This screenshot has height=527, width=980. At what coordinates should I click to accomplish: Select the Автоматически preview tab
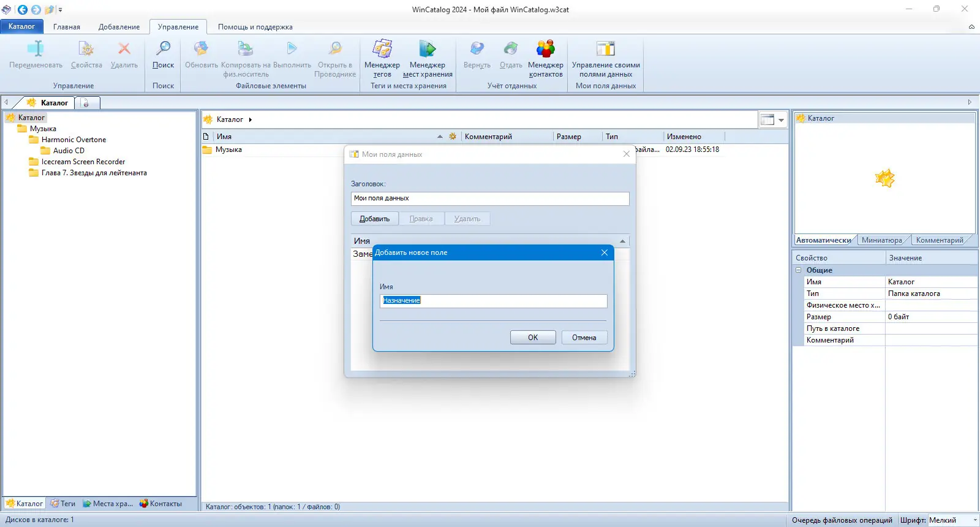coord(824,240)
